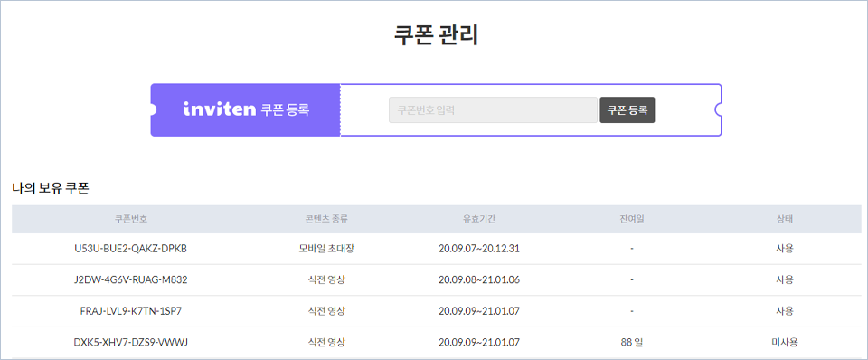The image size is (868, 360).
Task: Click 사용 status of first coupon row
Action: pyautogui.click(x=785, y=249)
